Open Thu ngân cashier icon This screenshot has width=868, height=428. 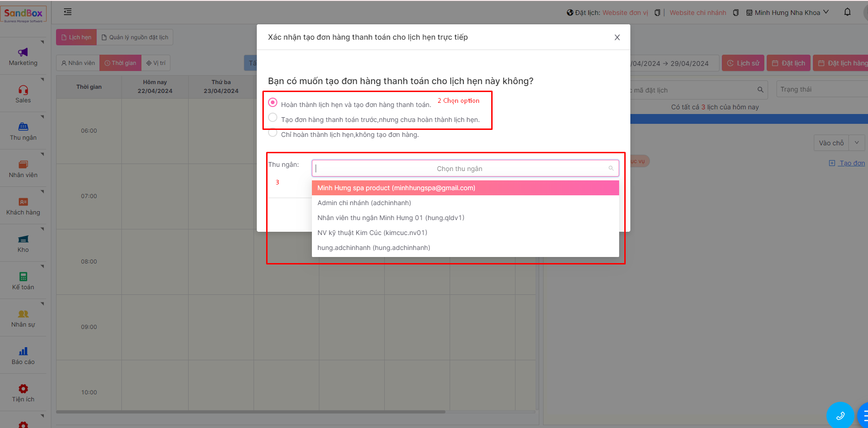[x=23, y=127]
